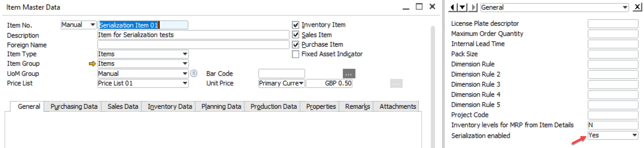Open the Purchasing Data tab

pos(74,107)
